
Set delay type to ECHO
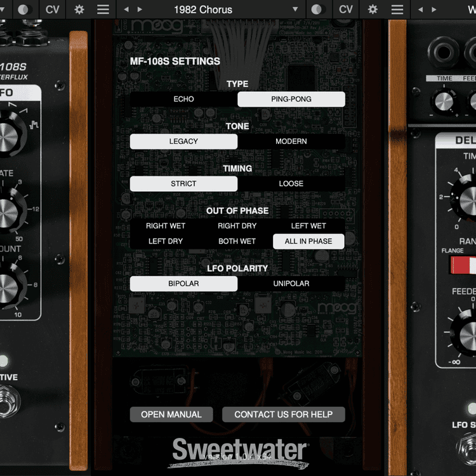pyautogui.click(x=183, y=99)
